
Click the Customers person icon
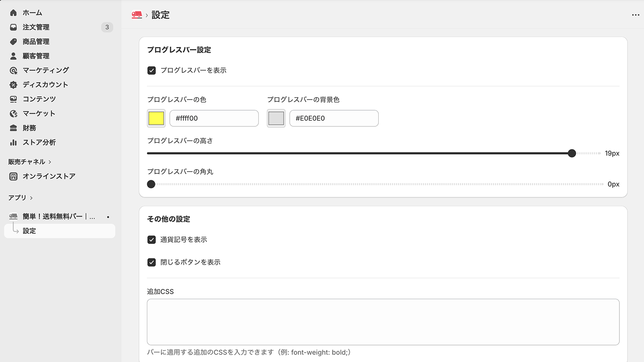pos(13,56)
